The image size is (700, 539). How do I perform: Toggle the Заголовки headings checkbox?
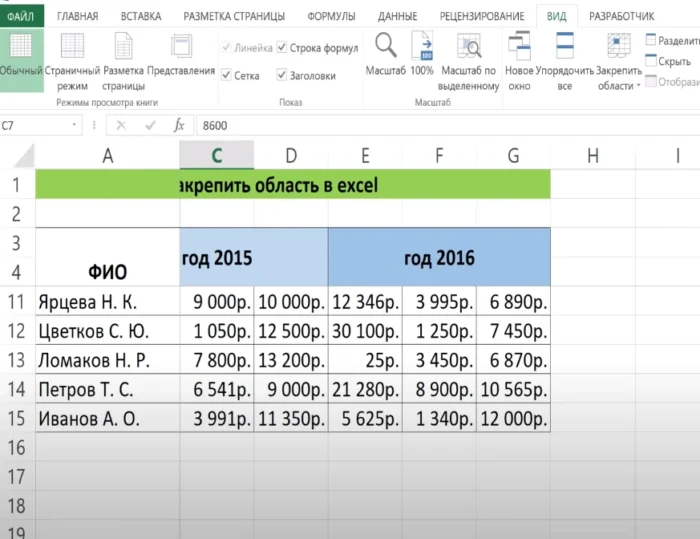point(283,75)
